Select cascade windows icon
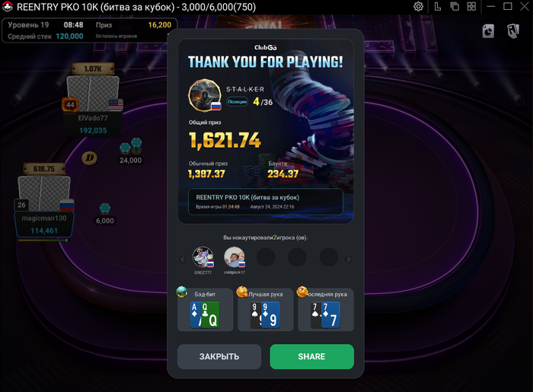The height and width of the screenshot is (392, 533). pos(455,6)
